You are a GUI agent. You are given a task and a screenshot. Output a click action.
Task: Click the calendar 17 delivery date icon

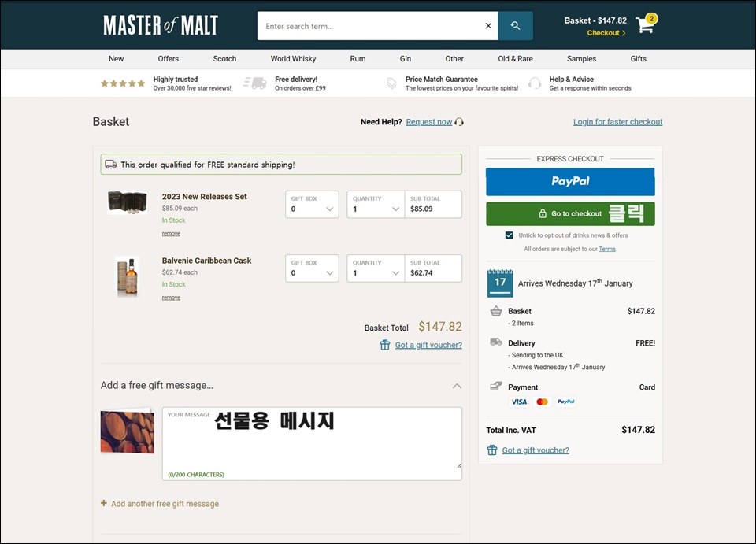(500, 283)
